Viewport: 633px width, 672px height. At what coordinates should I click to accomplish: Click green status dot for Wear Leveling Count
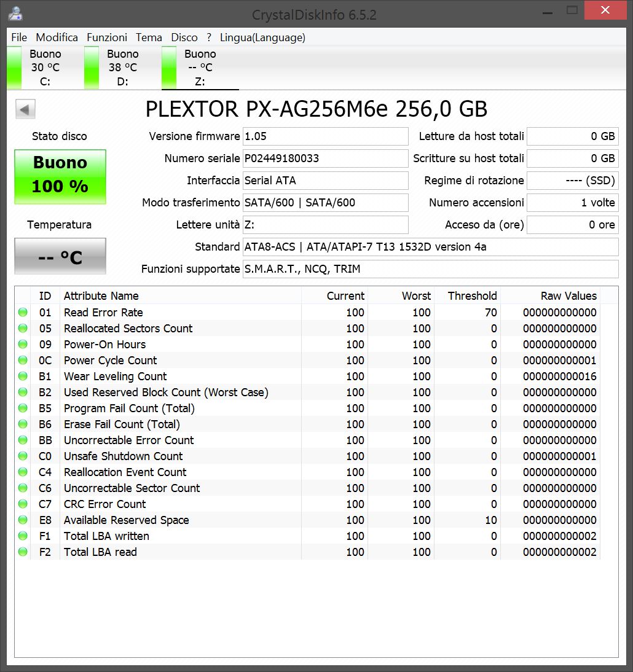pyautogui.click(x=23, y=377)
